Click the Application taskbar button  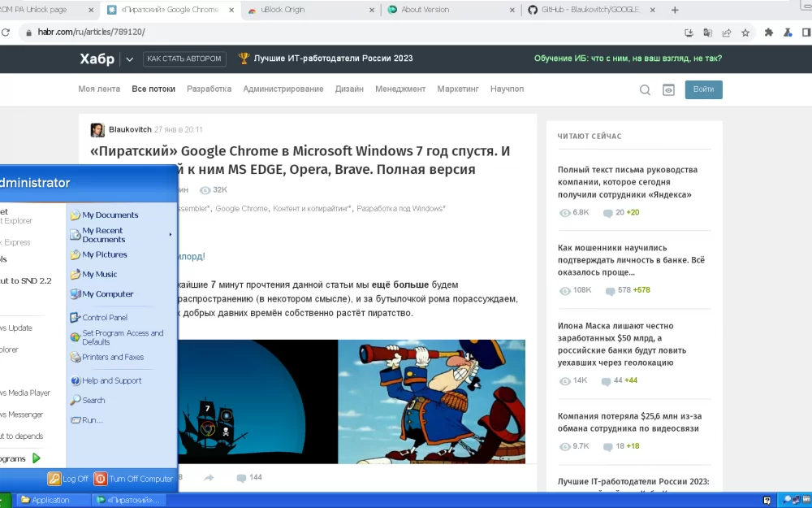[50, 500]
